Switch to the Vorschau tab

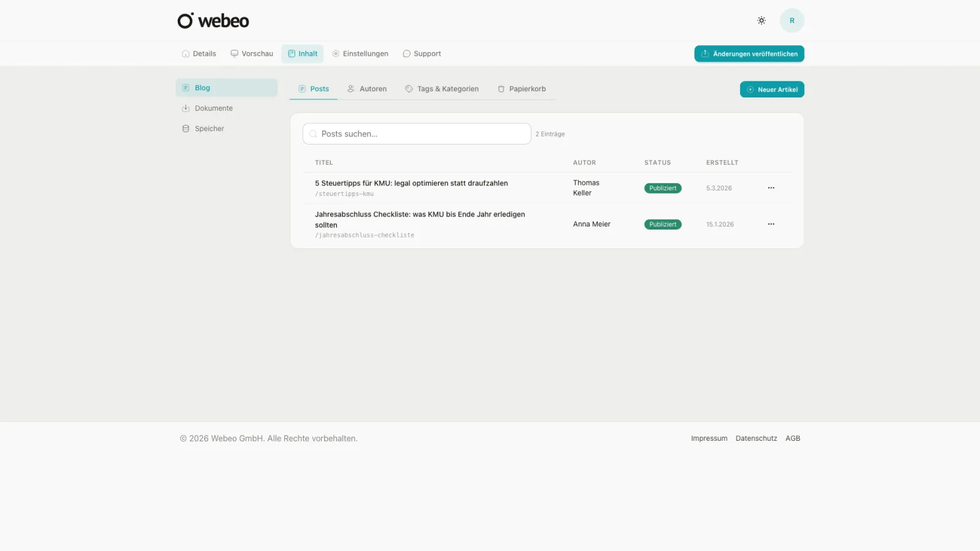click(252, 54)
